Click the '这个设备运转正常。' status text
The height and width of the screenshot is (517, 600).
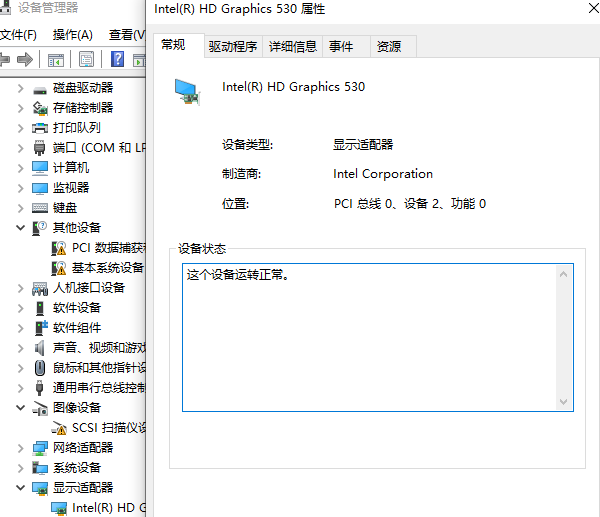pyautogui.click(x=238, y=275)
